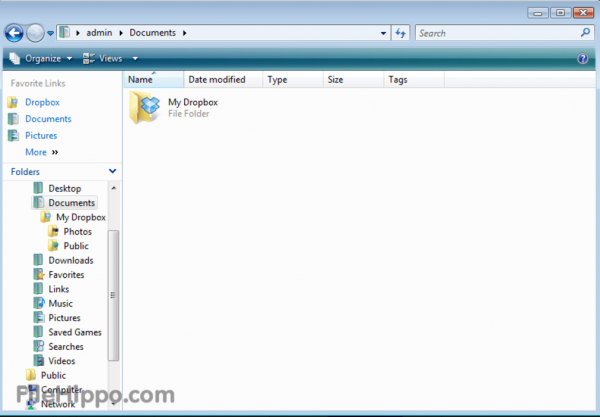600x417 pixels.
Task: Select Pictures in the folder tree
Action: click(64, 318)
